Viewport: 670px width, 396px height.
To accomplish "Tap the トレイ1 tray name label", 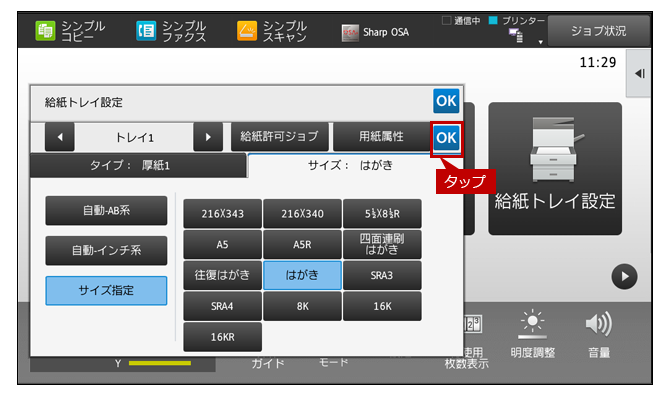I will click(x=134, y=138).
